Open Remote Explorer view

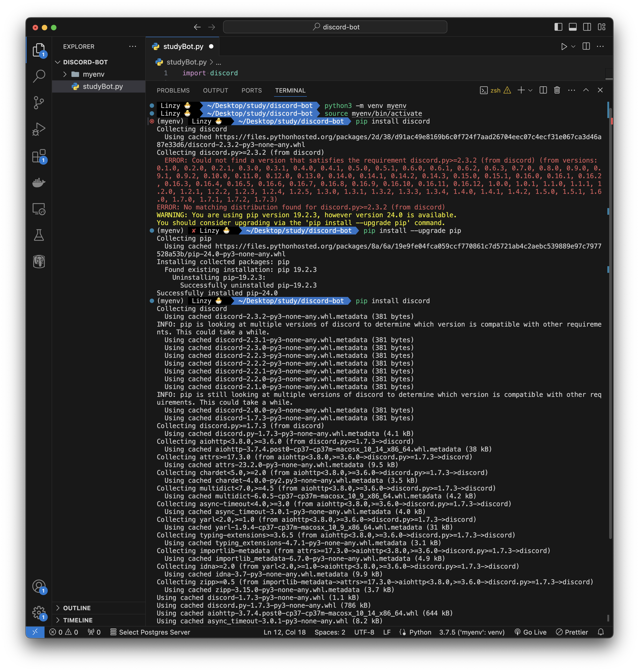tap(39, 209)
